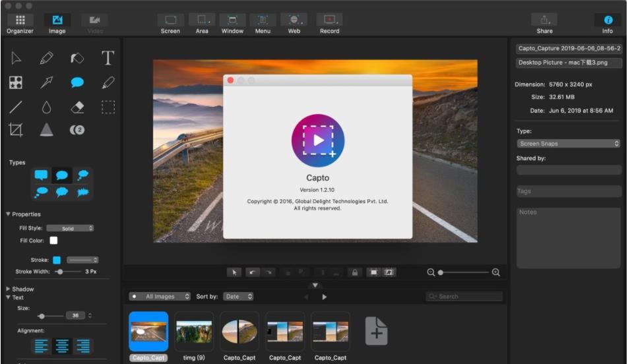Select the callout speech bubble tool
This screenshot has height=364, width=628.
77,83
